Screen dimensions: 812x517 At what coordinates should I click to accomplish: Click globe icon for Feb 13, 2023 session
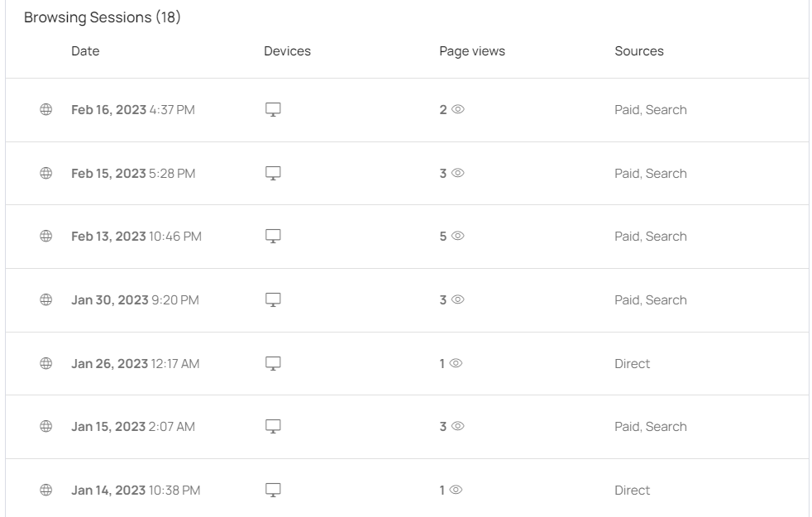point(46,237)
